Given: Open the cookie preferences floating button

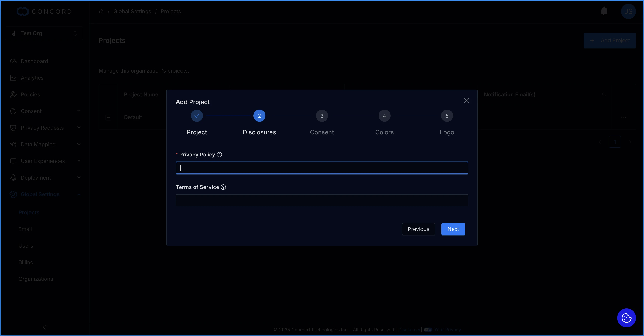Looking at the screenshot, I should pos(626,318).
